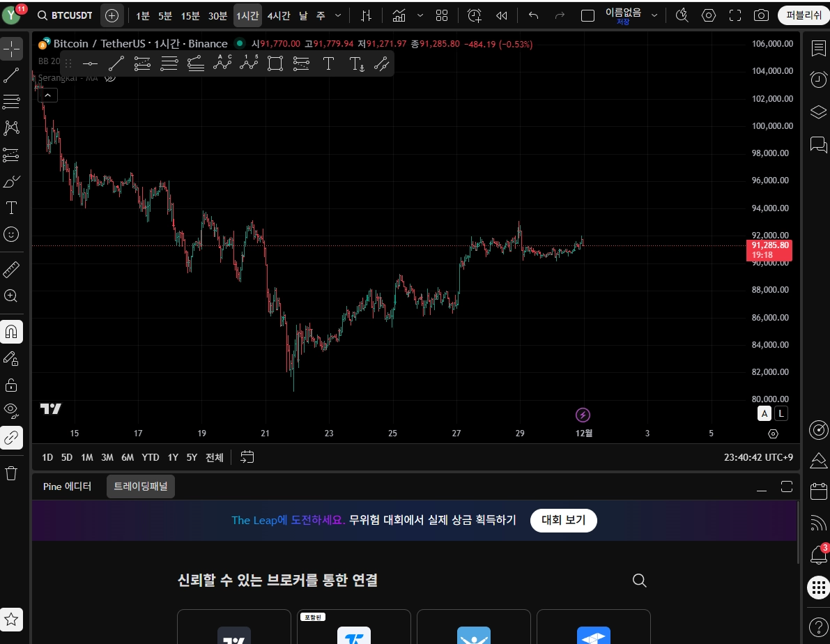Select the brush drawing tool
Image resolution: width=830 pixels, height=644 pixels.
pyautogui.click(x=12, y=182)
